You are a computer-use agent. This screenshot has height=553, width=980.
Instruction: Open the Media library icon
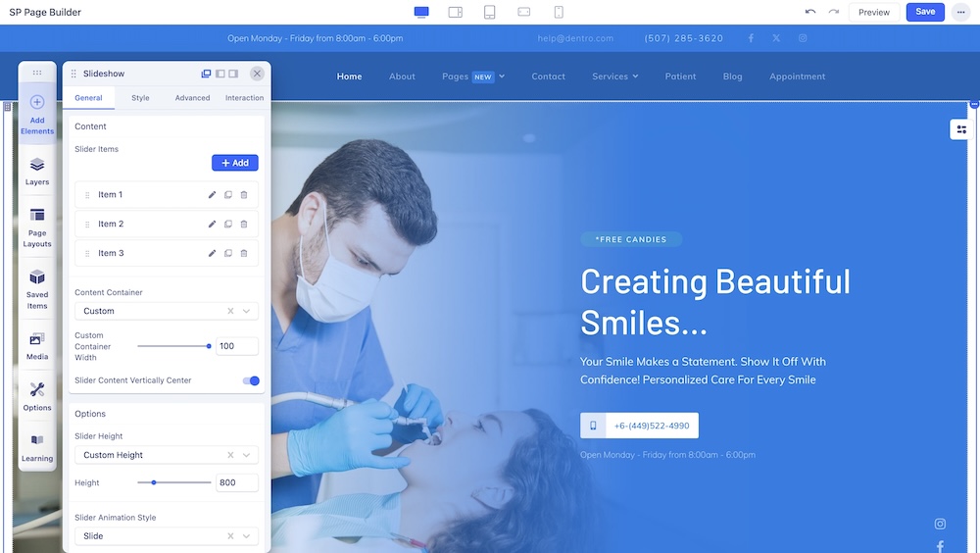(37, 344)
